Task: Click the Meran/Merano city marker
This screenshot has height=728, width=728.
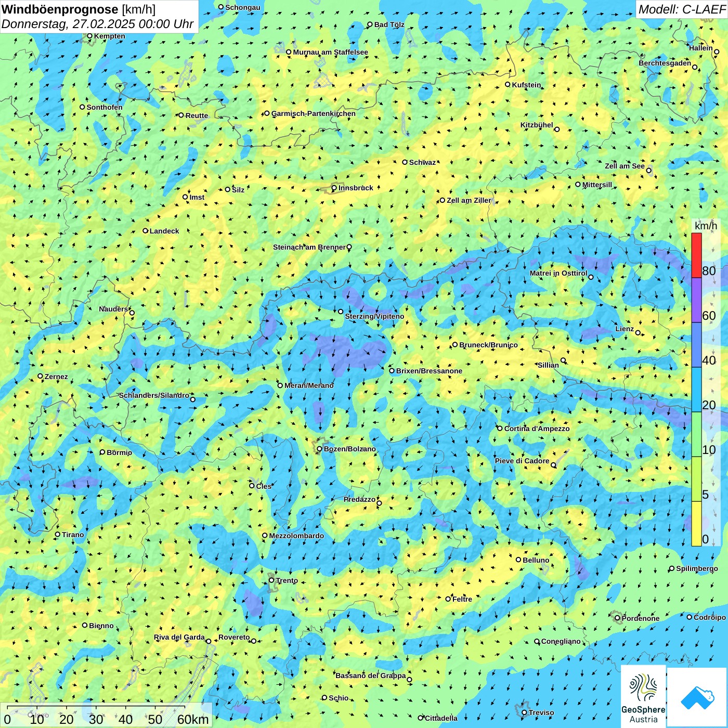Action: click(x=280, y=385)
